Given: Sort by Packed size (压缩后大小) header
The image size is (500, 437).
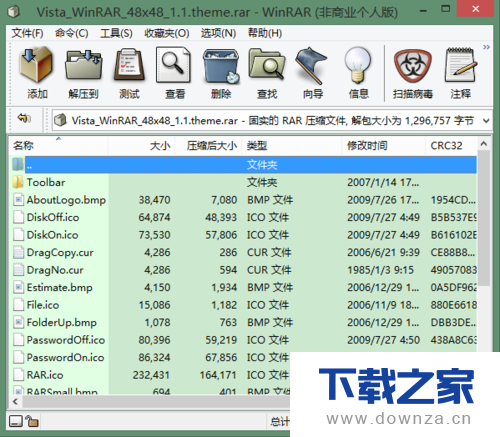Looking at the screenshot, I should pos(208,145).
